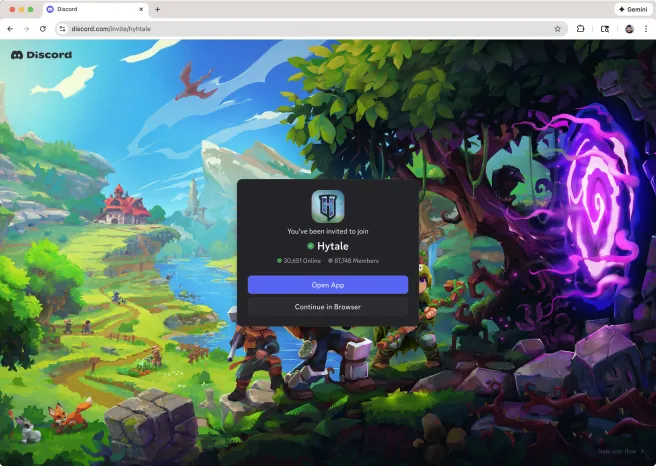Screen dimensions: 656x466
Task: Click the Hytale server icon
Action: point(328,206)
